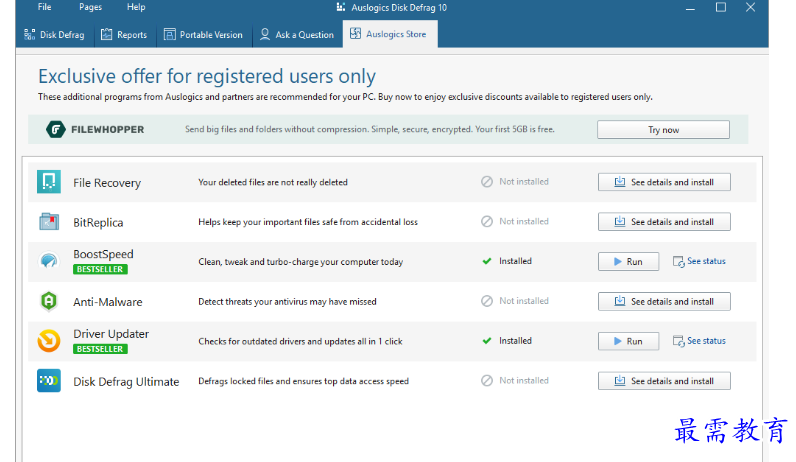The width and height of the screenshot is (796, 462).
Task: Click the Driver Updater product name
Action: click(x=111, y=334)
